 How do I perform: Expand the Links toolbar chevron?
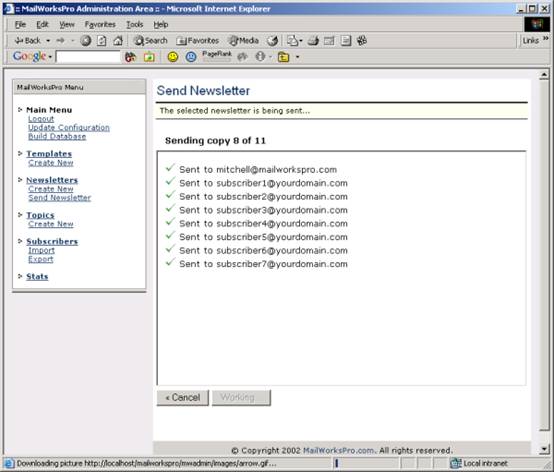tap(546, 38)
